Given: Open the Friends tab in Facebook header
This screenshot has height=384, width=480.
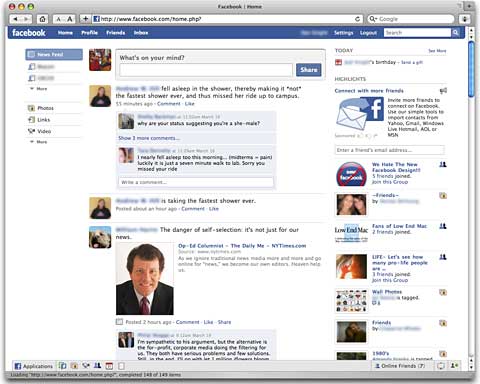Looking at the screenshot, I should pos(115,33).
